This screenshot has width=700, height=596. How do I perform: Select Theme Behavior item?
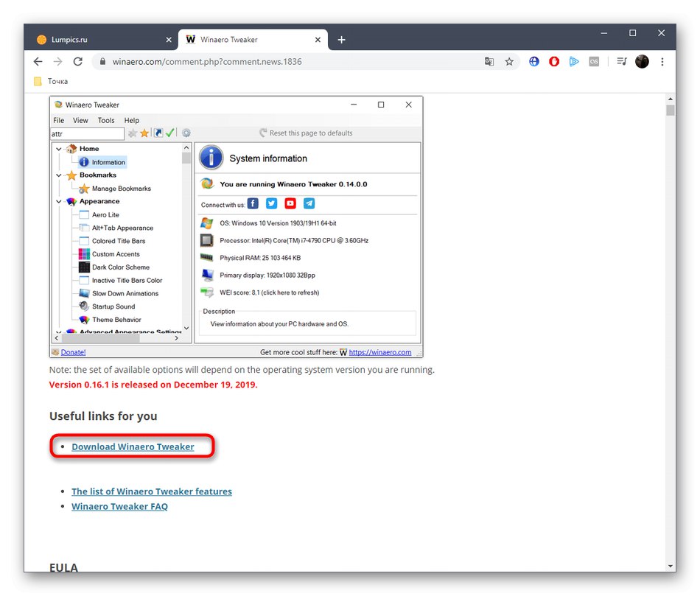[x=111, y=320]
